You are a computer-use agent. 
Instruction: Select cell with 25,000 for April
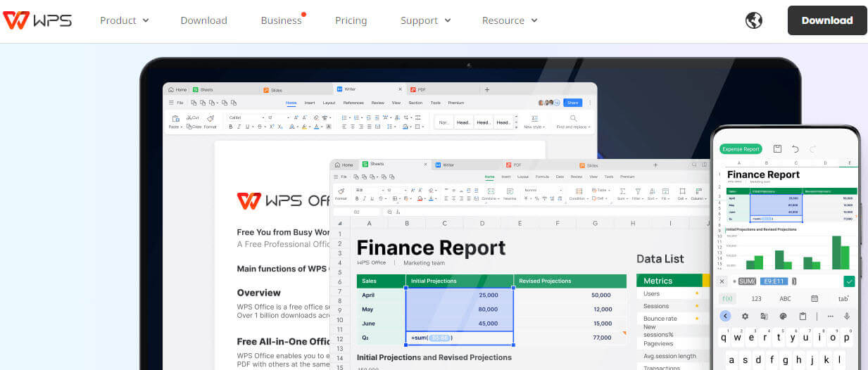point(460,295)
